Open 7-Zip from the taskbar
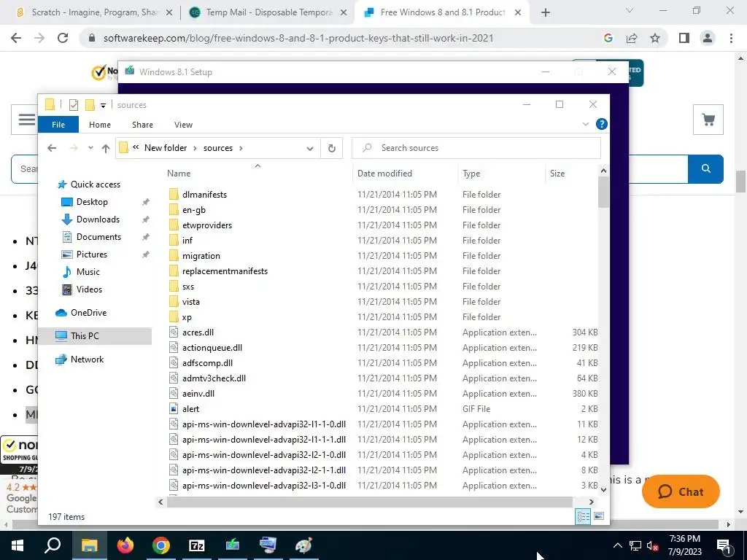 [x=197, y=545]
